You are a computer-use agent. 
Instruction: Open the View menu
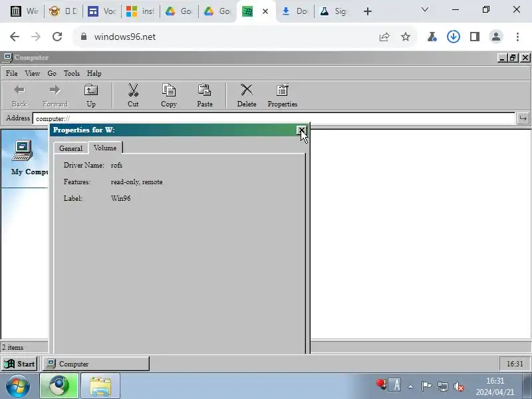(x=32, y=73)
